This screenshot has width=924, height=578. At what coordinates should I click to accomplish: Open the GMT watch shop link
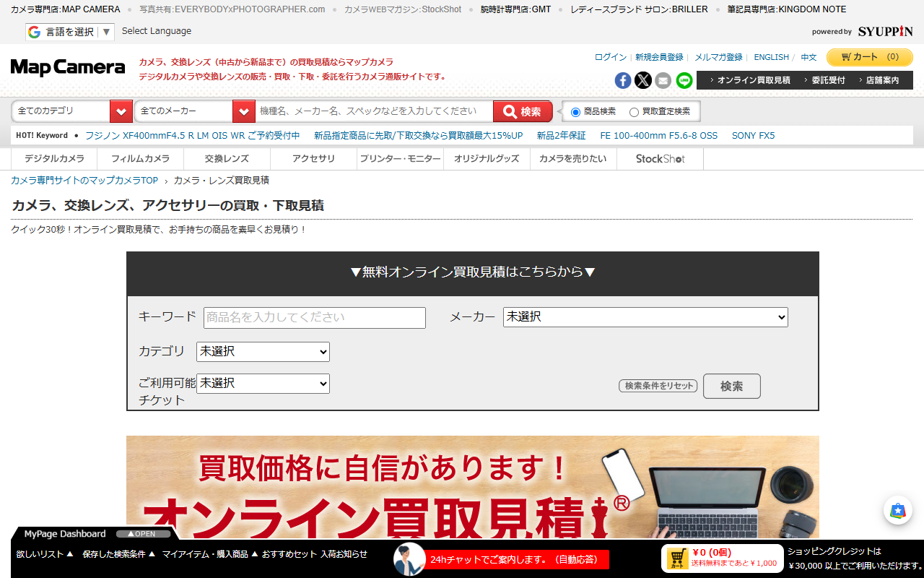click(x=515, y=9)
